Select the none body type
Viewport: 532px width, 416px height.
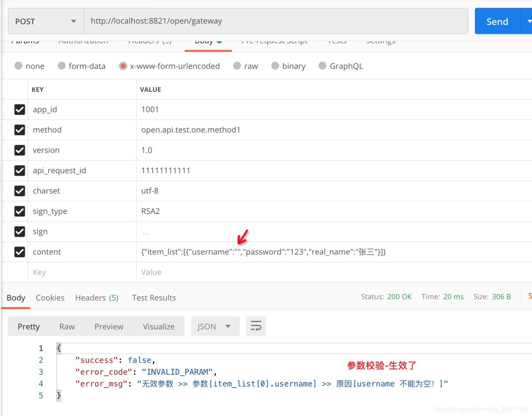coord(18,66)
